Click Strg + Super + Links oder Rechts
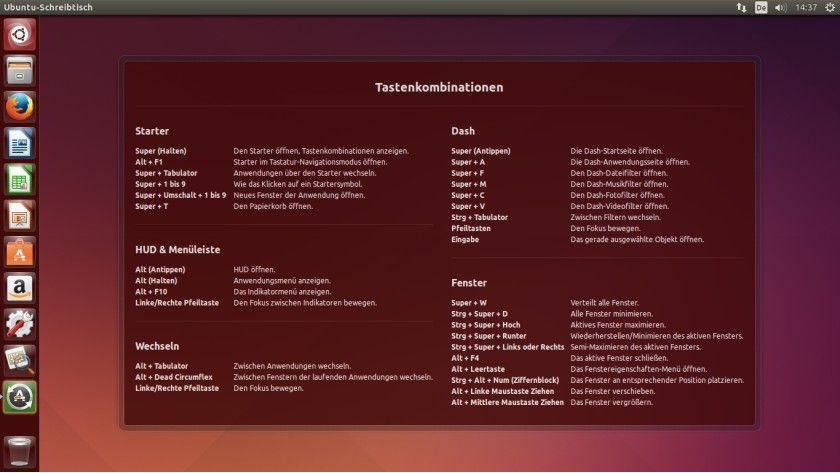The height and width of the screenshot is (473, 840). (x=508, y=347)
